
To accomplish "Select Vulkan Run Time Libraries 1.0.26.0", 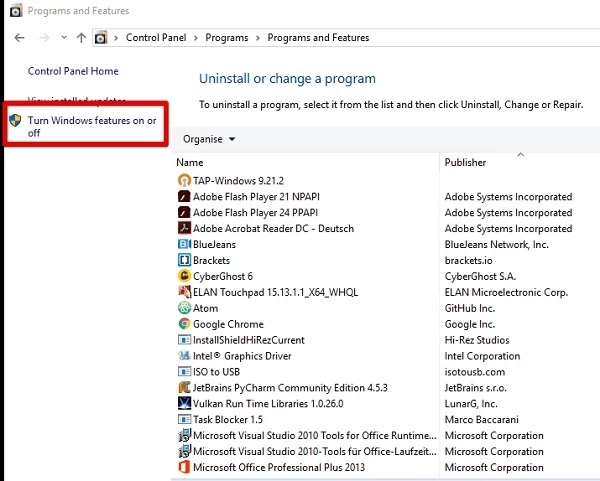I will tap(268, 404).
